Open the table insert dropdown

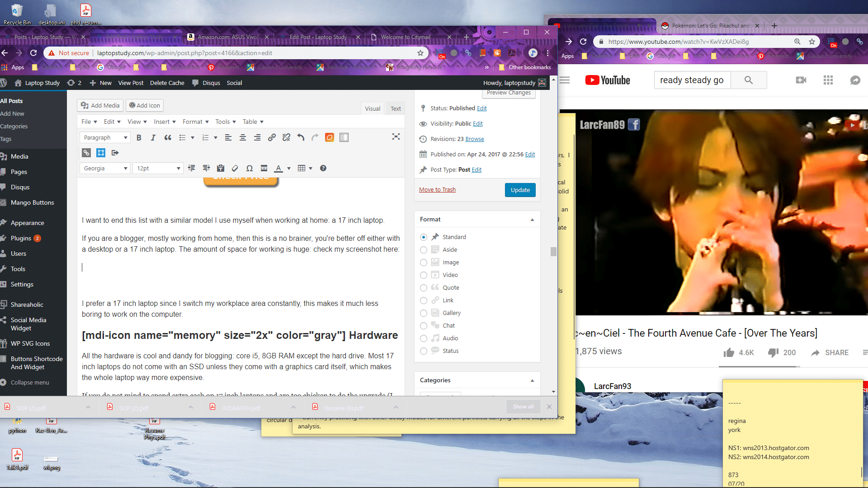[x=305, y=169]
